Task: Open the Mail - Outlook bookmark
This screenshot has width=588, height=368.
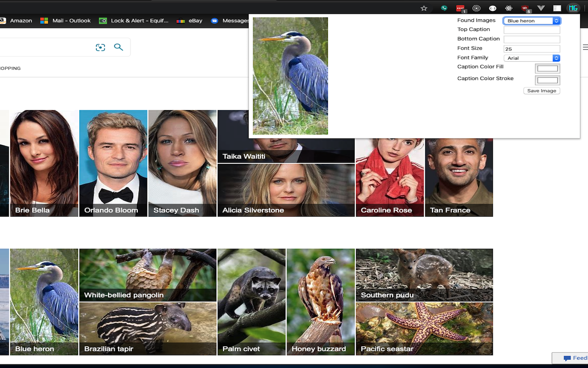Action: click(x=66, y=21)
